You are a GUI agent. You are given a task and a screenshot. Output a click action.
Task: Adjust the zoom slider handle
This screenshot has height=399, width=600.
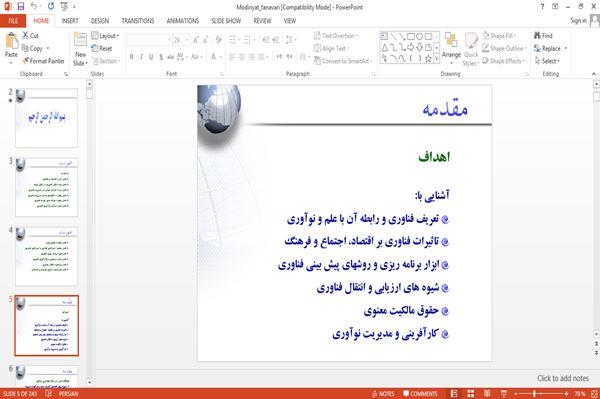click(x=534, y=394)
